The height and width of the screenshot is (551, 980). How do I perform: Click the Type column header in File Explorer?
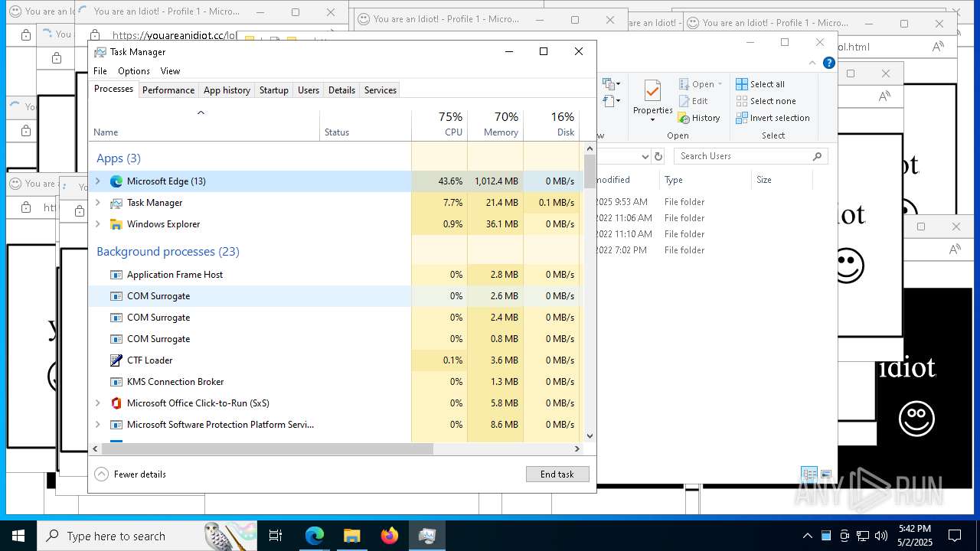[704, 180]
